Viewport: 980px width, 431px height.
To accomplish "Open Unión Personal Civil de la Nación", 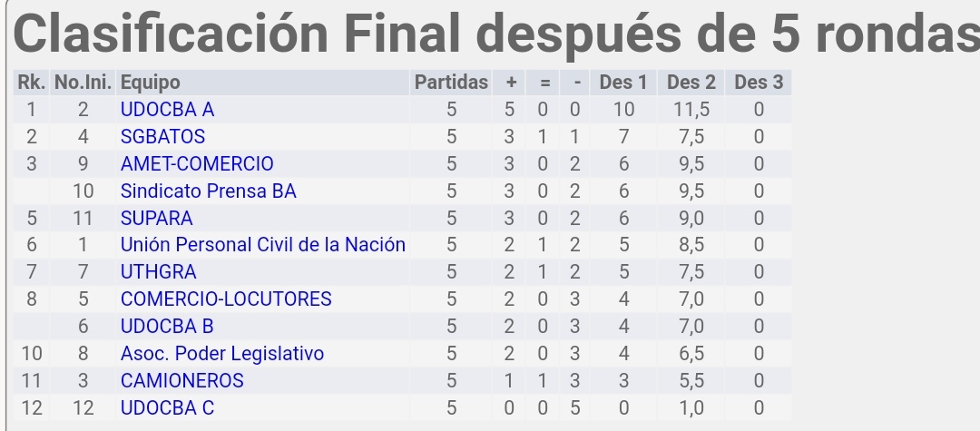I will coord(263,245).
